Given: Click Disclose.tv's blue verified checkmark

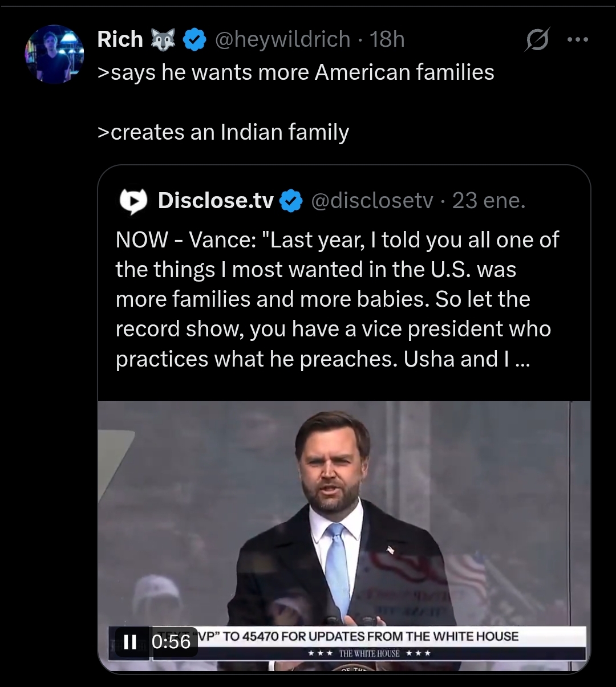Looking at the screenshot, I should pos(291,201).
